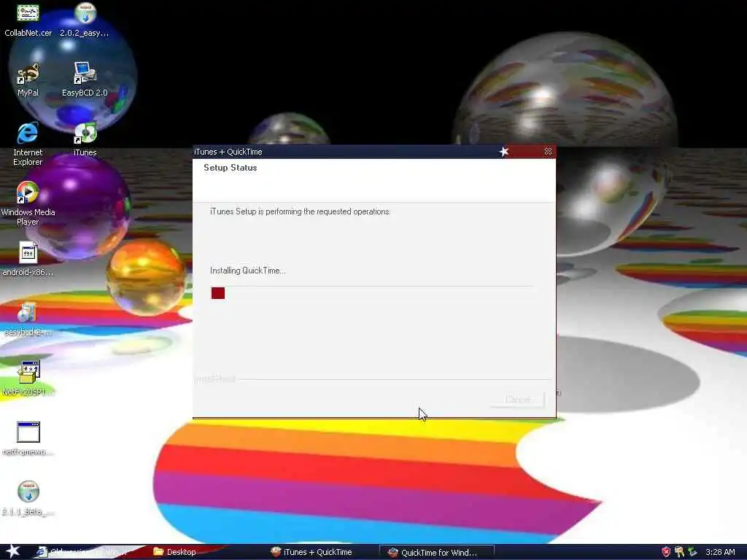Screen dimensions: 747x560
Task: Select the iTunes desktop shortcut
Action: (x=85, y=133)
